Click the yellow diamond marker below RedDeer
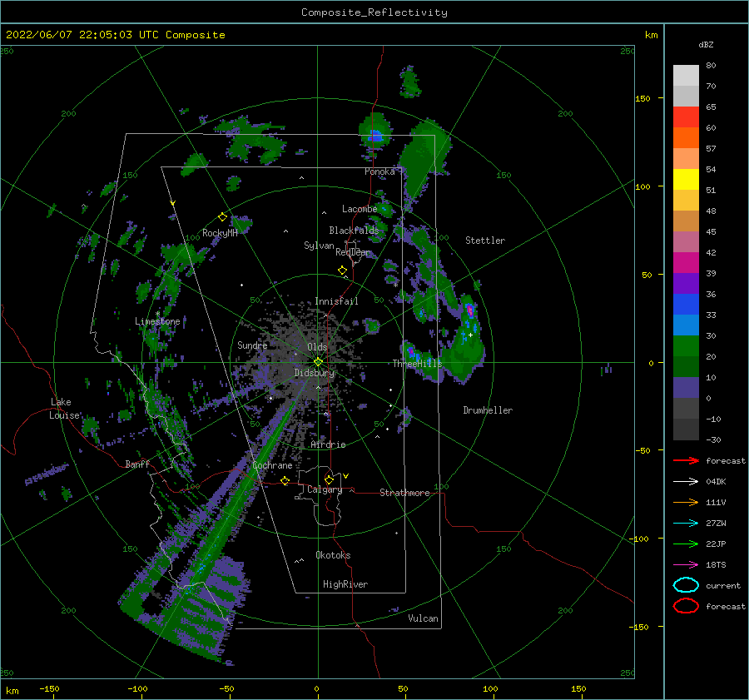The image size is (749, 700). pyautogui.click(x=342, y=271)
